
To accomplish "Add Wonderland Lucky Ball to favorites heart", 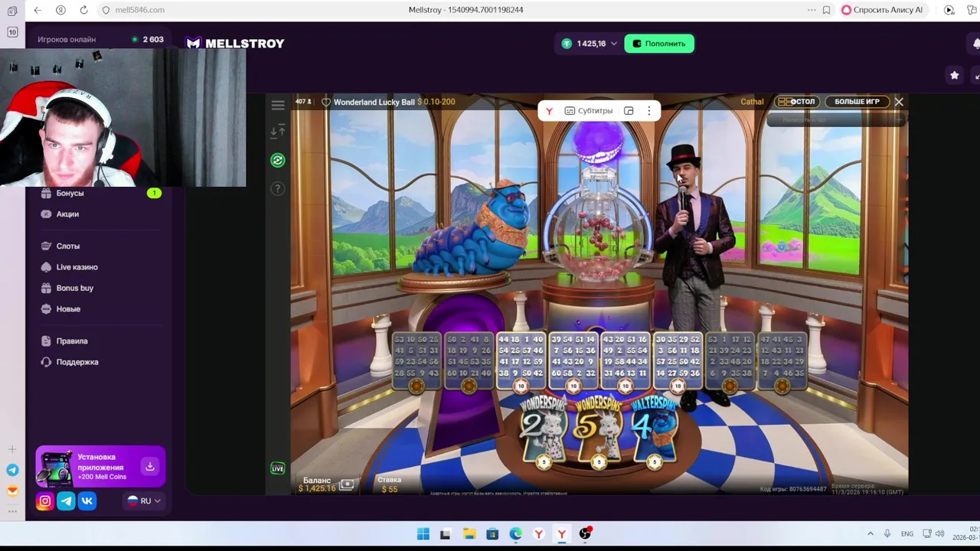I will pos(326,102).
